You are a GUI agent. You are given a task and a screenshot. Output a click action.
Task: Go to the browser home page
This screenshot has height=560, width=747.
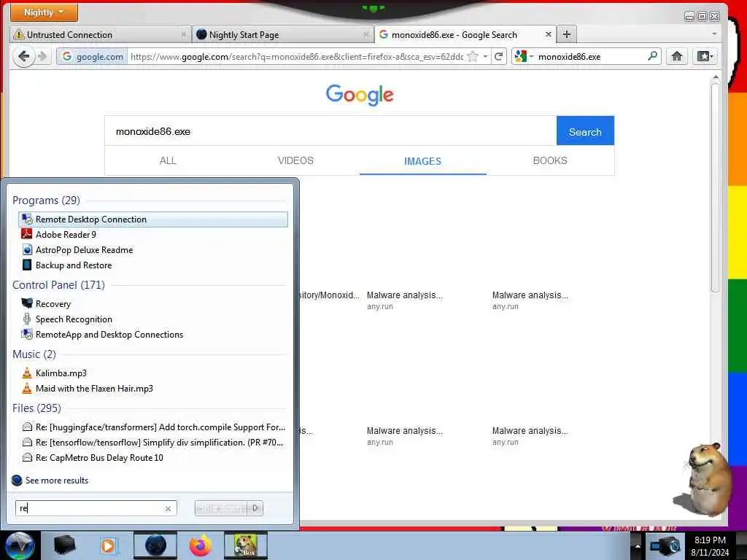[x=676, y=57]
